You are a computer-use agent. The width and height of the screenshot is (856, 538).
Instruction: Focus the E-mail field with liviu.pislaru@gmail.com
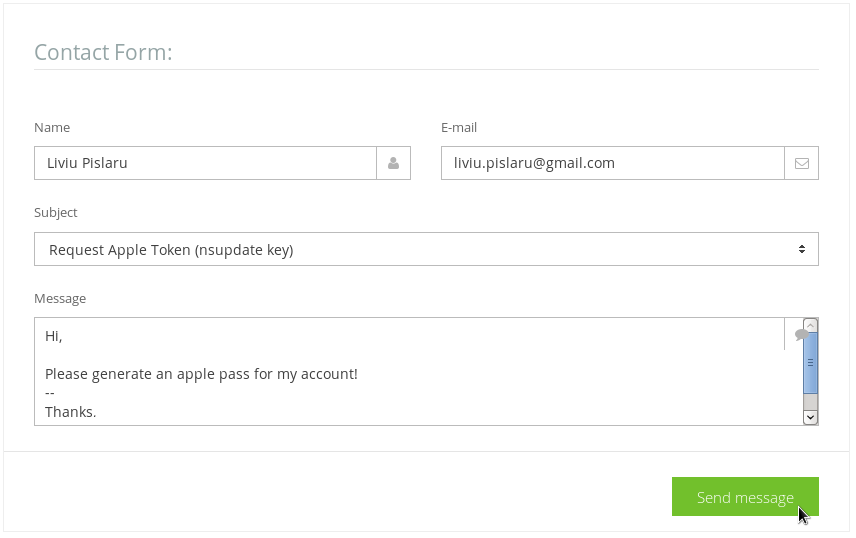pos(613,163)
